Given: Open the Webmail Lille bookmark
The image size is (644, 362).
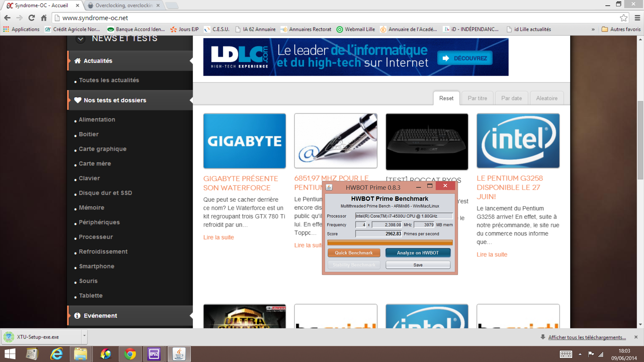Looking at the screenshot, I should (x=356, y=29).
